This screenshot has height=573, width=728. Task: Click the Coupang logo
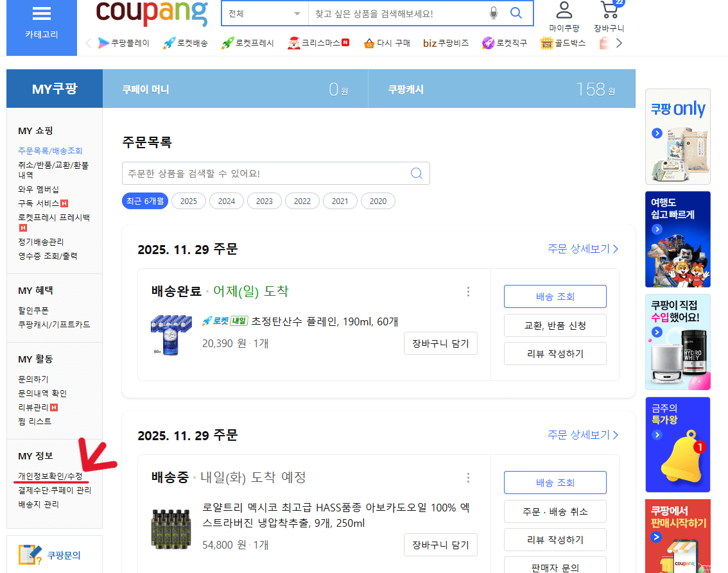(x=152, y=13)
